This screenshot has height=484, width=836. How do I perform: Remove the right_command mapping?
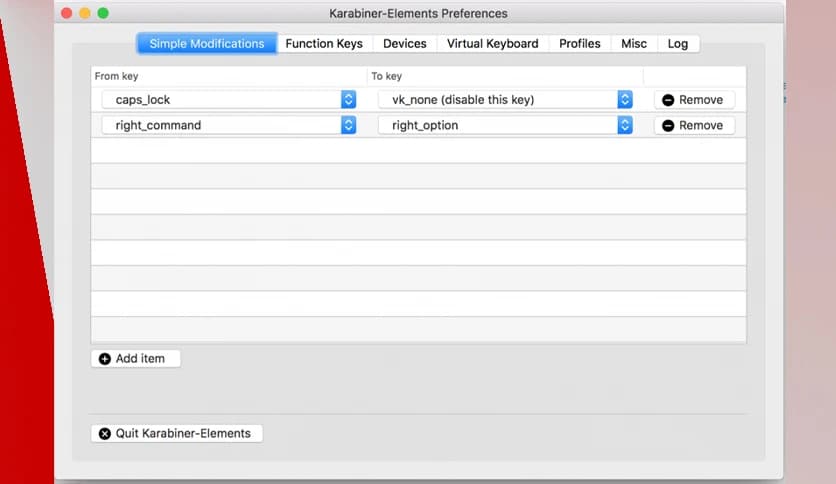tap(694, 125)
